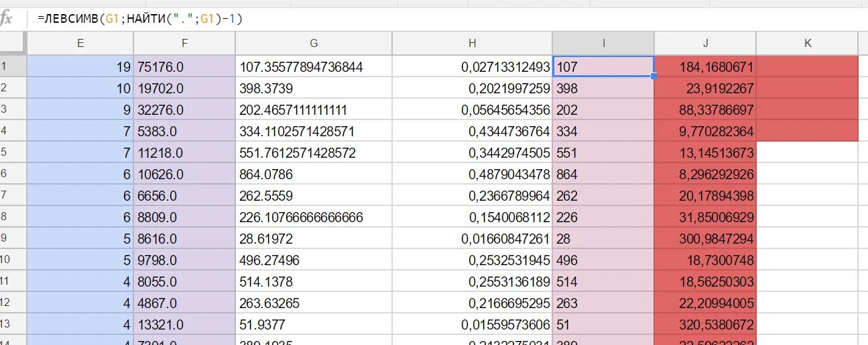Select row 9 header
The image size is (868, 345).
click(13, 238)
